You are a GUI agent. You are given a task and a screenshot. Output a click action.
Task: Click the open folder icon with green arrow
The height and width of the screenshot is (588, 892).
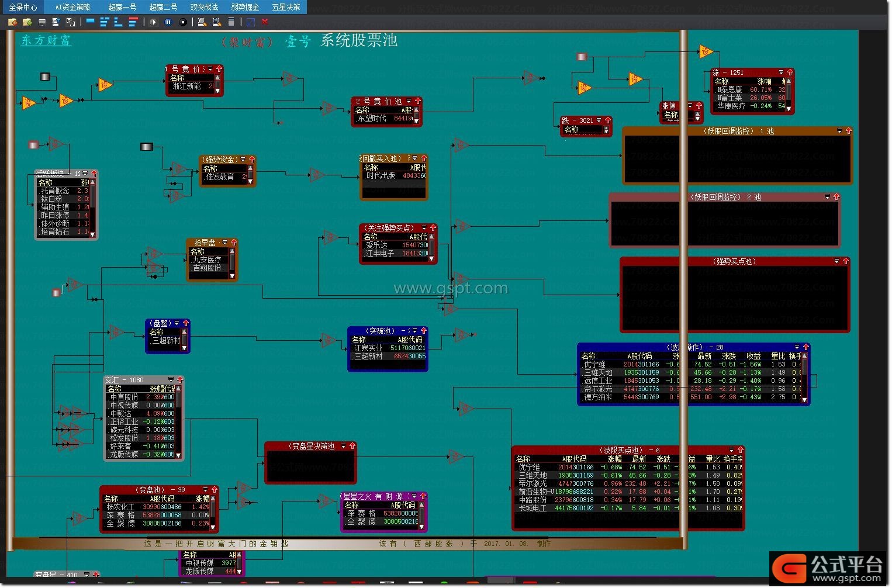[x=27, y=22]
